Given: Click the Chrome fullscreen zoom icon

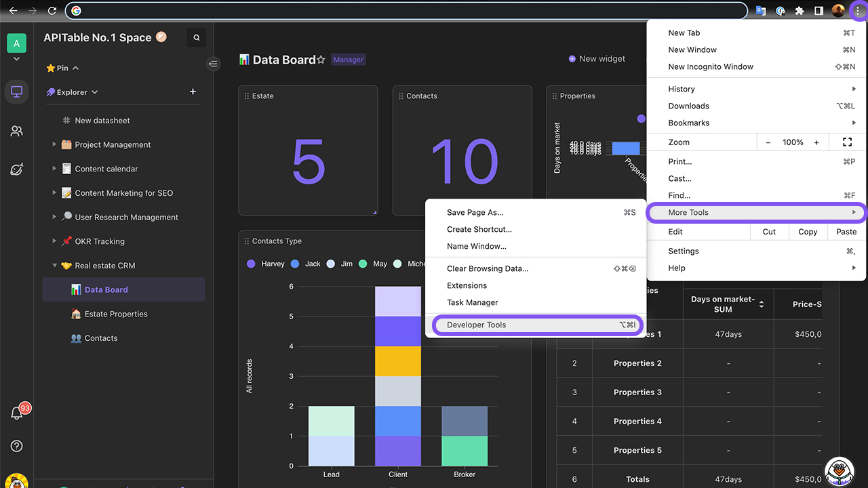Looking at the screenshot, I should [x=847, y=142].
